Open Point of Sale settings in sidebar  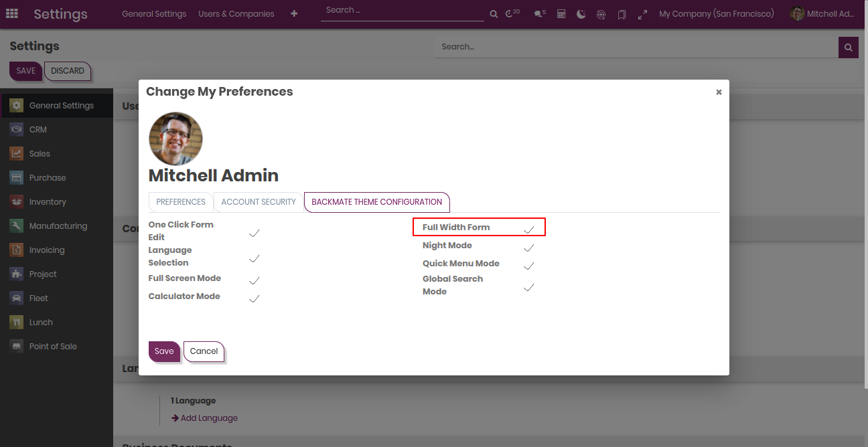[57, 347]
